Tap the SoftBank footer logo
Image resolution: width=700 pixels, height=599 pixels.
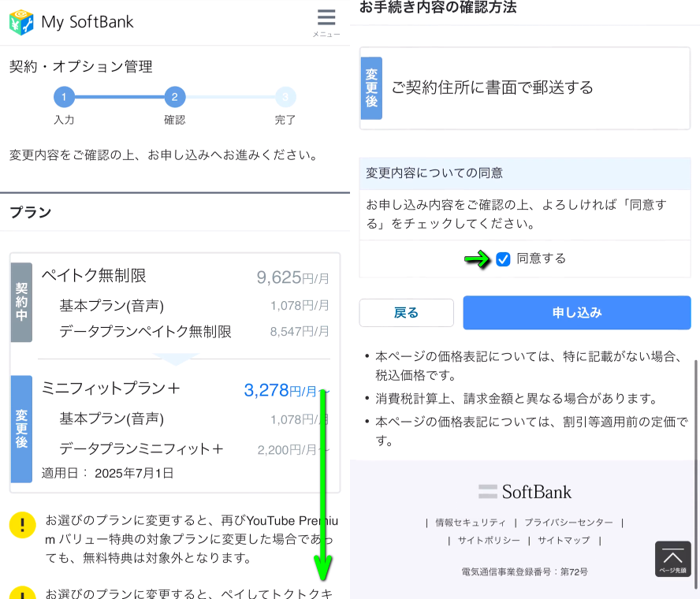click(x=524, y=492)
